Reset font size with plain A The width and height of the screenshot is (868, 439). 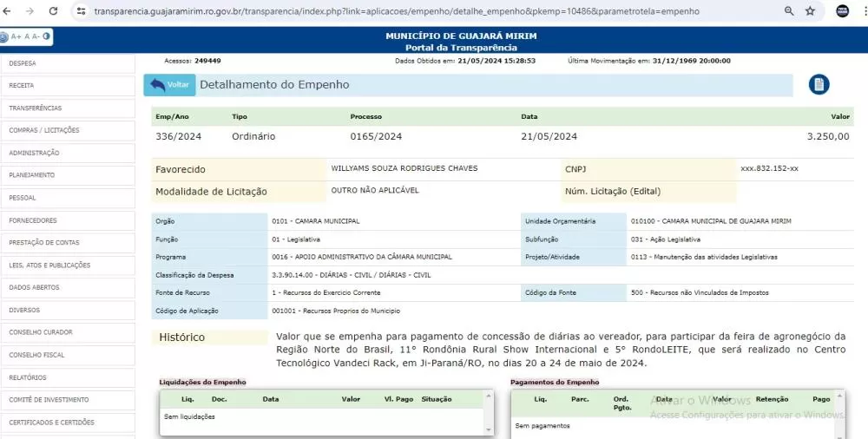(26, 36)
